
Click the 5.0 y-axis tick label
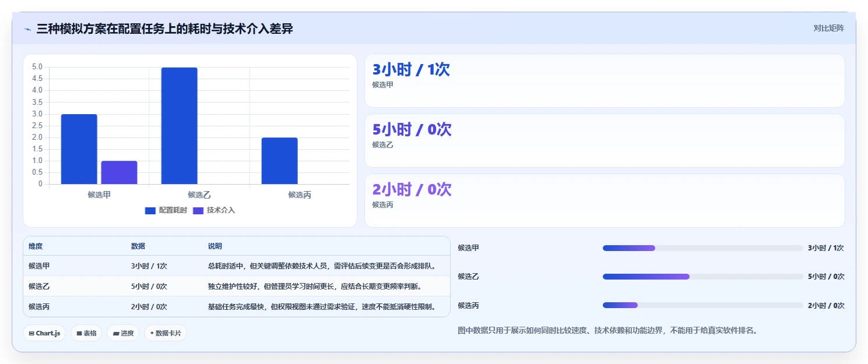(37, 67)
